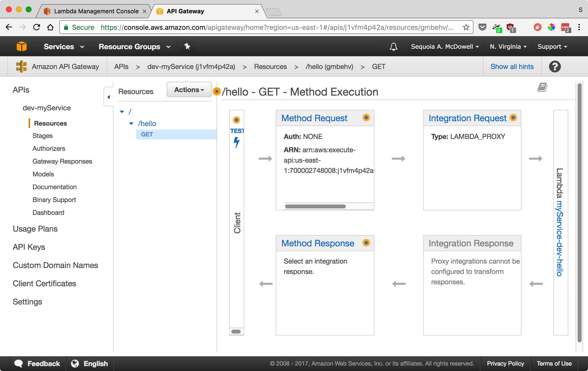
Task: Open the Method Response link
Action: pos(318,243)
